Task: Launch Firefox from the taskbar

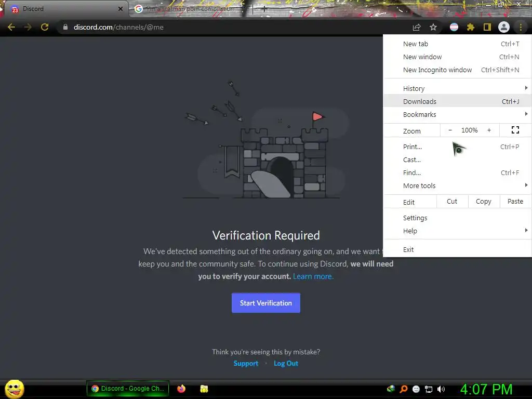Action: (181, 389)
